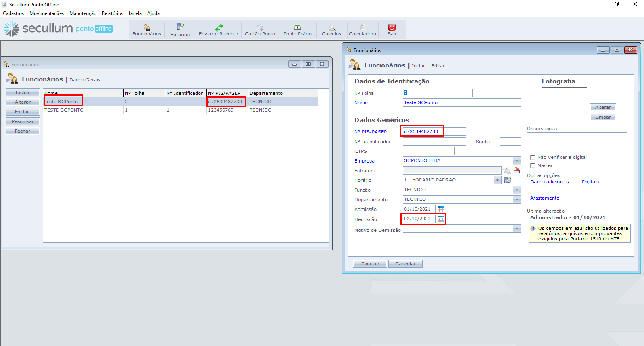This screenshot has width=644, height=346.
Task: Maximize the main Secullum window
Action: [x=617, y=4]
